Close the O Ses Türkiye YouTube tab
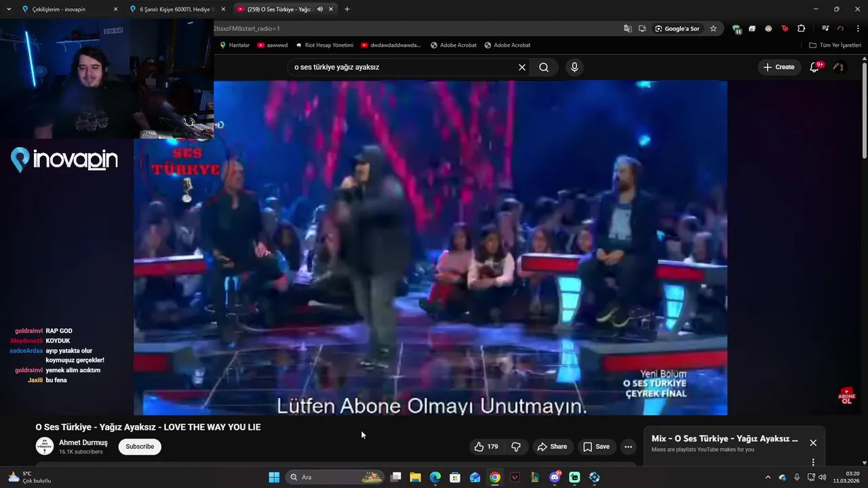Screen dimensions: 868x488 pos(331,9)
